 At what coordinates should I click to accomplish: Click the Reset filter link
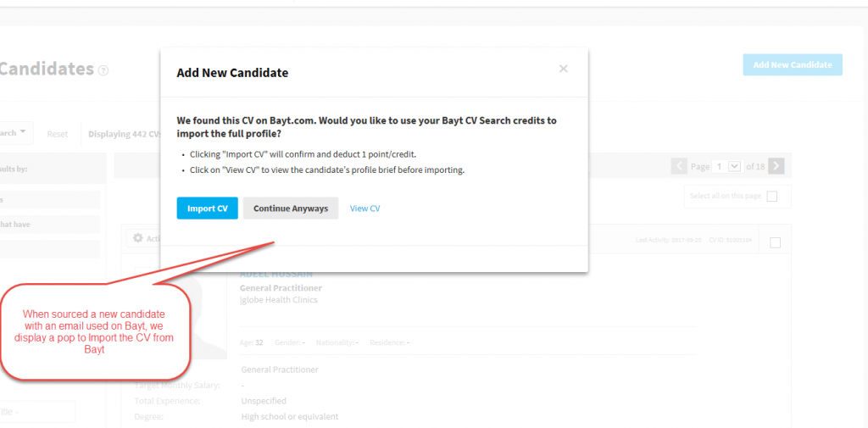coord(58,134)
